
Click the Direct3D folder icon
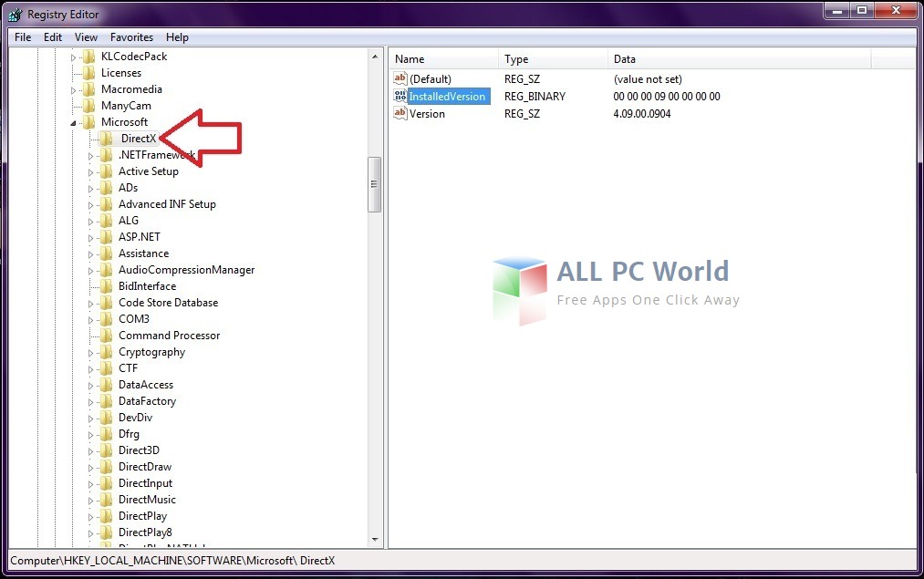tap(106, 450)
